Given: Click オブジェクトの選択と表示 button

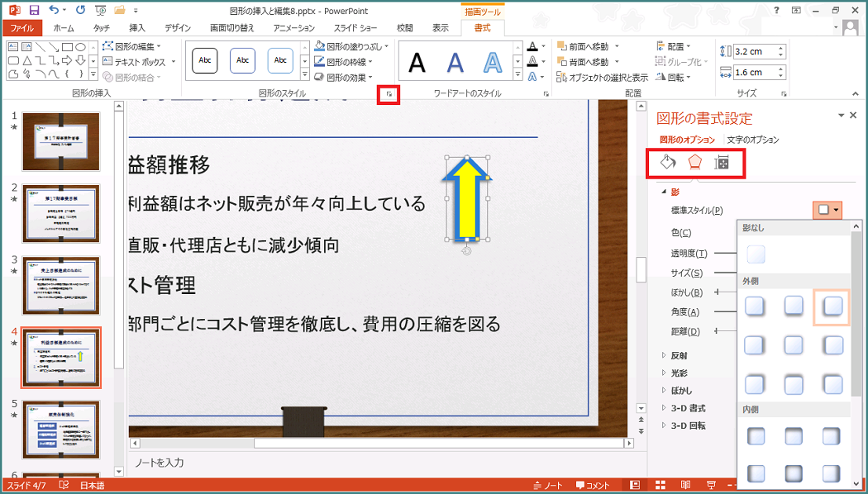Looking at the screenshot, I should [603, 78].
